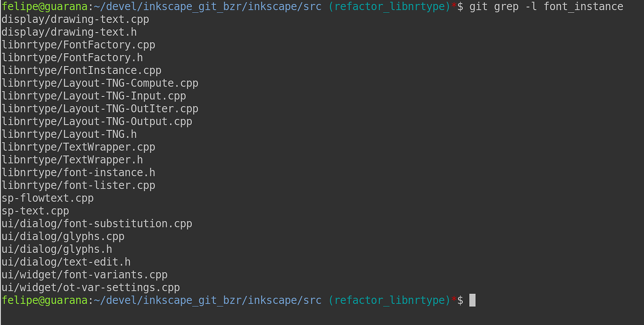
Task: Click the 'git grep -l font_instance' command text
Action: click(546, 7)
